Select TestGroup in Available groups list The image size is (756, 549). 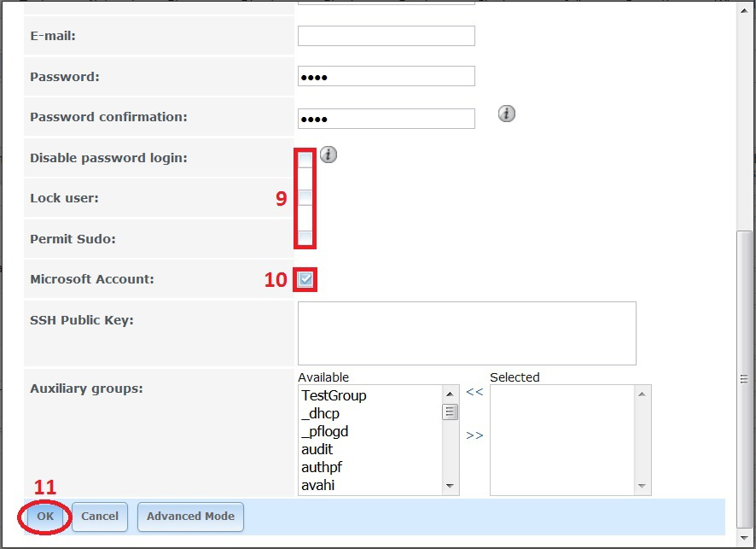coord(334,395)
